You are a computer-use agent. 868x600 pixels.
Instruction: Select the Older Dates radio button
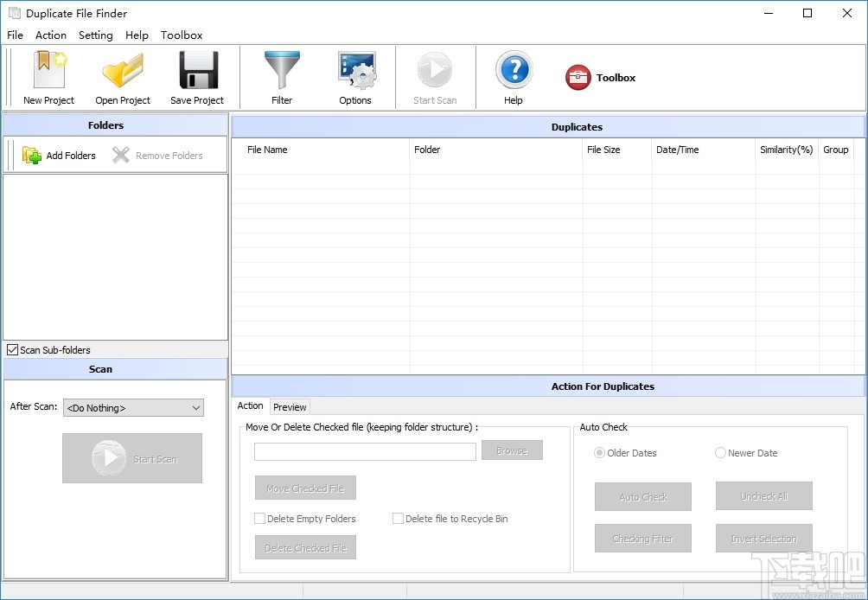(600, 452)
